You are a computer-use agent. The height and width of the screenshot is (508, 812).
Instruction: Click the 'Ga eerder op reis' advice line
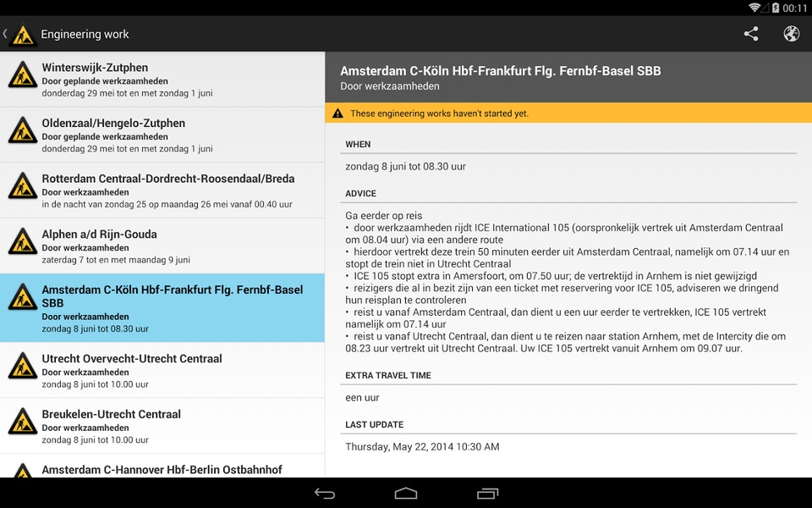[x=384, y=216]
